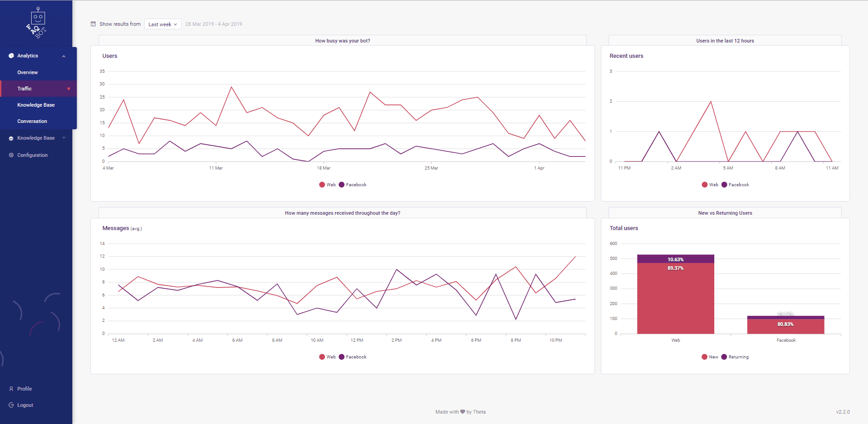Screen dimensions: 868x424
Task: Click the 'New vs Returning Users' heading
Action: click(x=725, y=213)
